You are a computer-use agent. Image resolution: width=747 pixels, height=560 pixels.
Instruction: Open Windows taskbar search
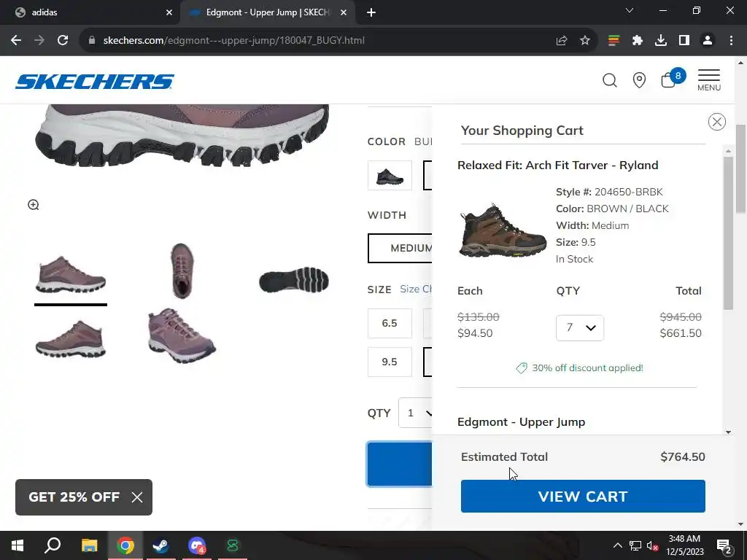53,545
